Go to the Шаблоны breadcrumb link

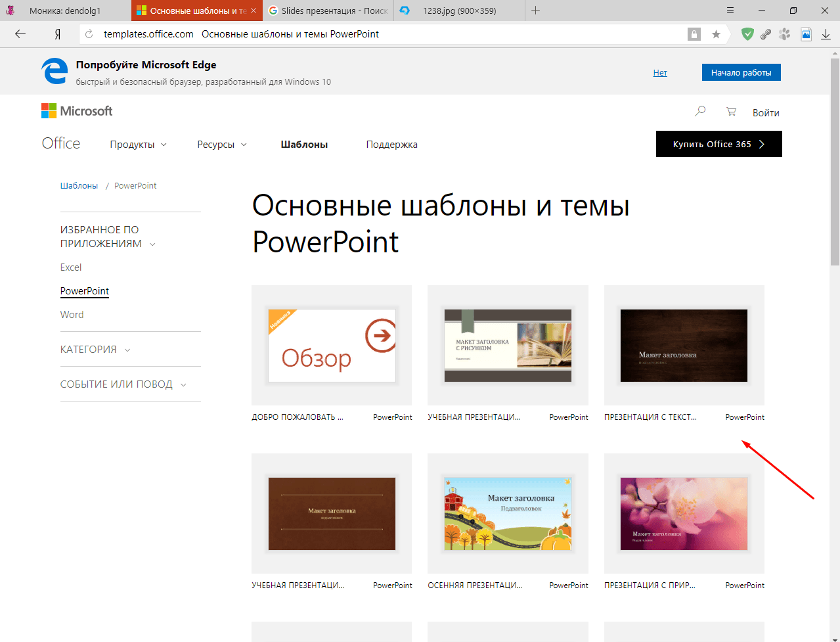79,186
